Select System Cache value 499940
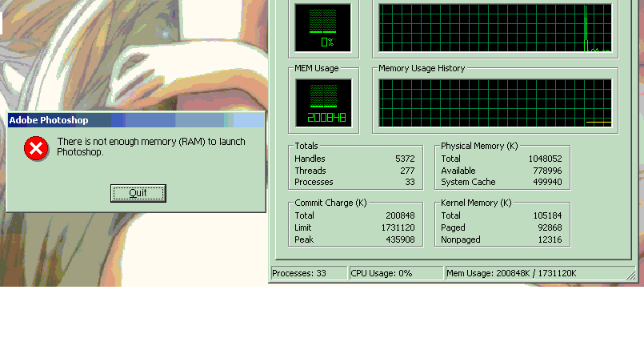This screenshot has width=644, height=346. pos(547,182)
